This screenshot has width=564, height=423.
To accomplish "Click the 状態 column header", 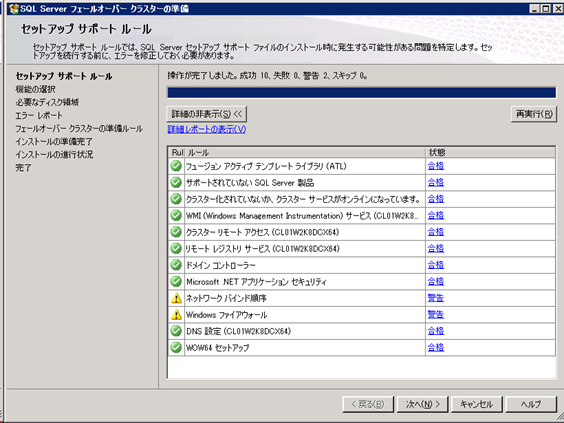I will [490, 153].
